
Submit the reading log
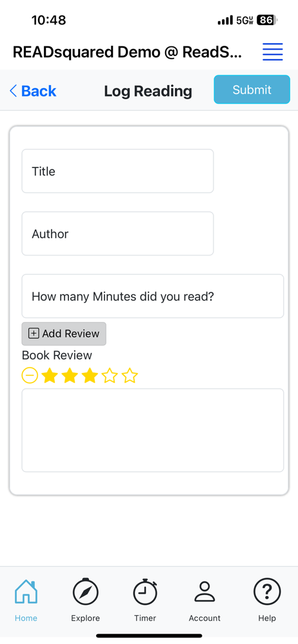pos(252,90)
